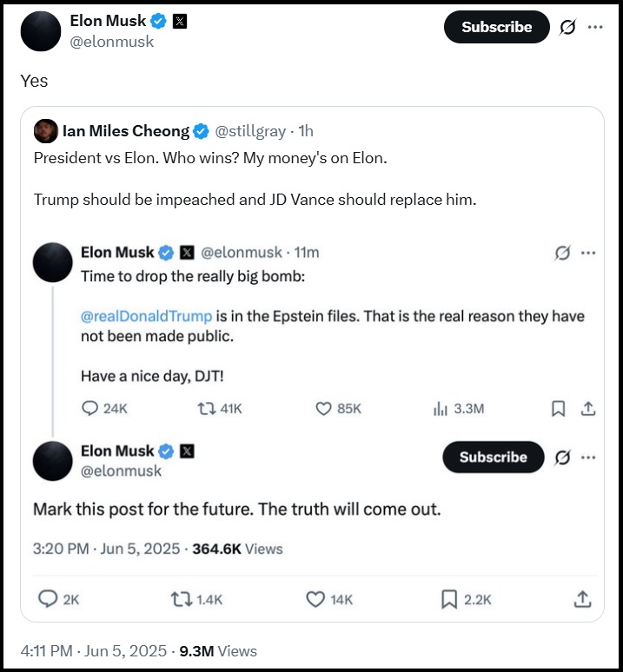Share the post with 85K likes
The image size is (623, 672).
(x=588, y=408)
